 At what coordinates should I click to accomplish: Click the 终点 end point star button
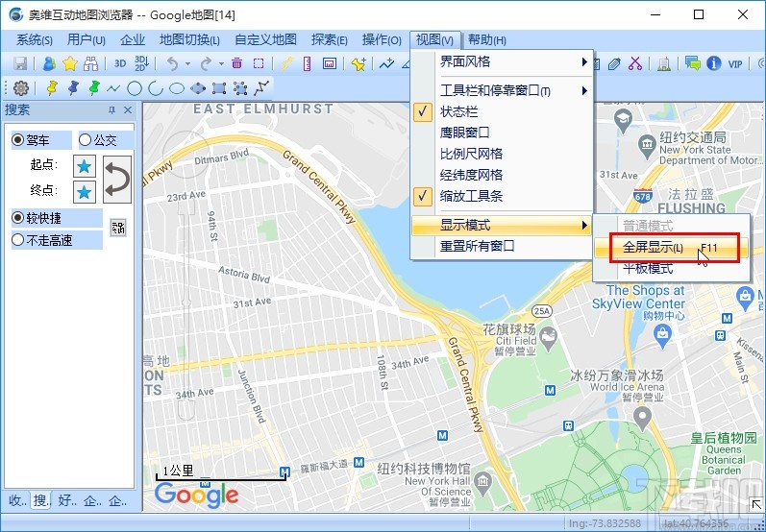click(x=84, y=192)
